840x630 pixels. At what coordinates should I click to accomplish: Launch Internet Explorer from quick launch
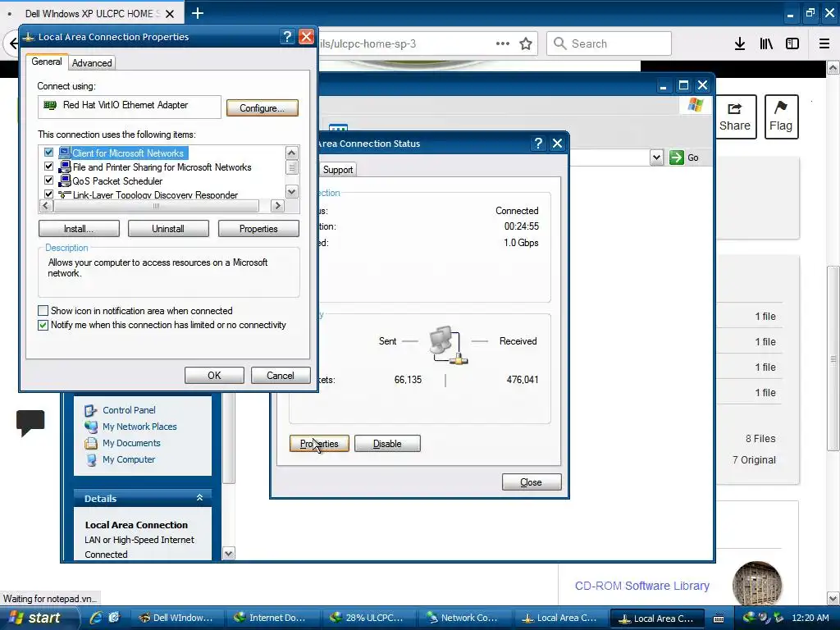pos(96,618)
